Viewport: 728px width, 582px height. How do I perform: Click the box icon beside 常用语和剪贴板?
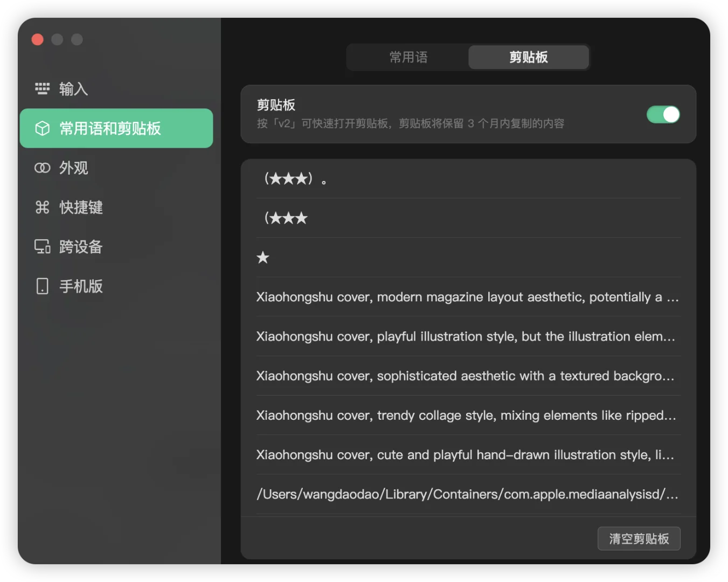(42, 128)
